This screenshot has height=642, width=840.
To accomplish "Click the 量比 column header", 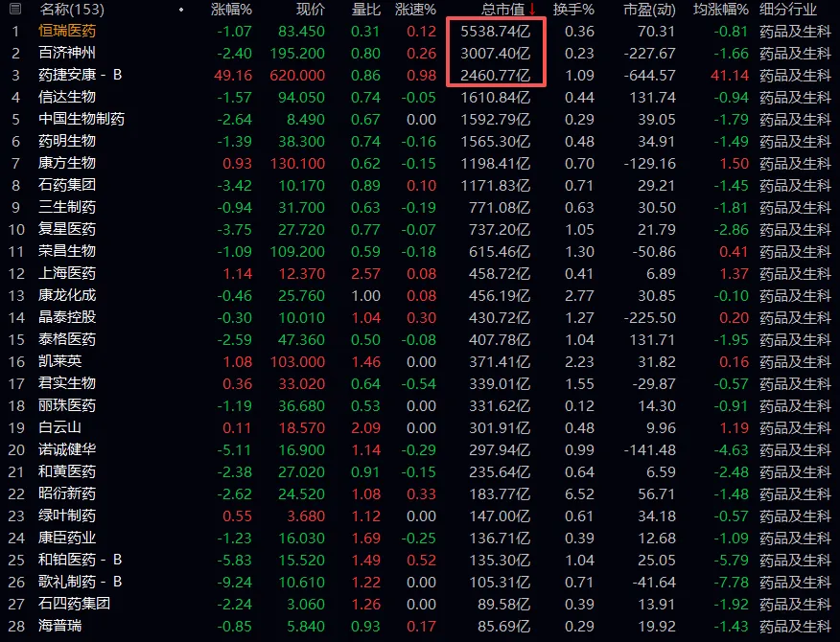I will click(x=365, y=10).
